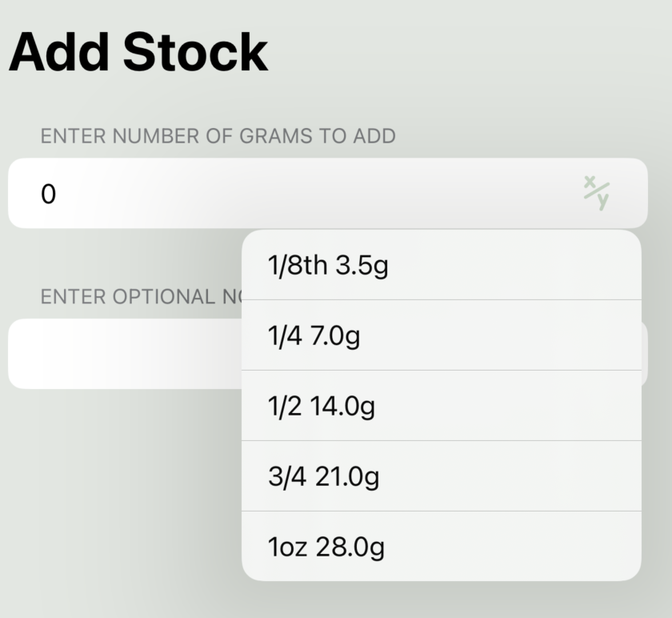Click the x/y fraction presets icon
672x618 pixels.
[x=596, y=193]
